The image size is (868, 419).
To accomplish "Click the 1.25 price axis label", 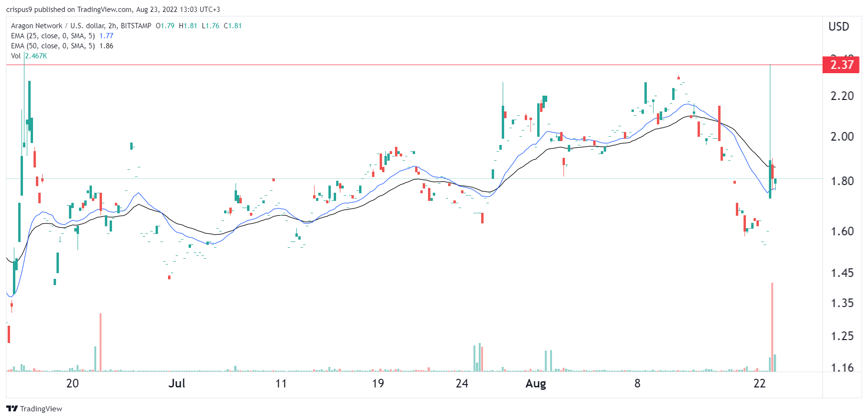I will [x=842, y=336].
